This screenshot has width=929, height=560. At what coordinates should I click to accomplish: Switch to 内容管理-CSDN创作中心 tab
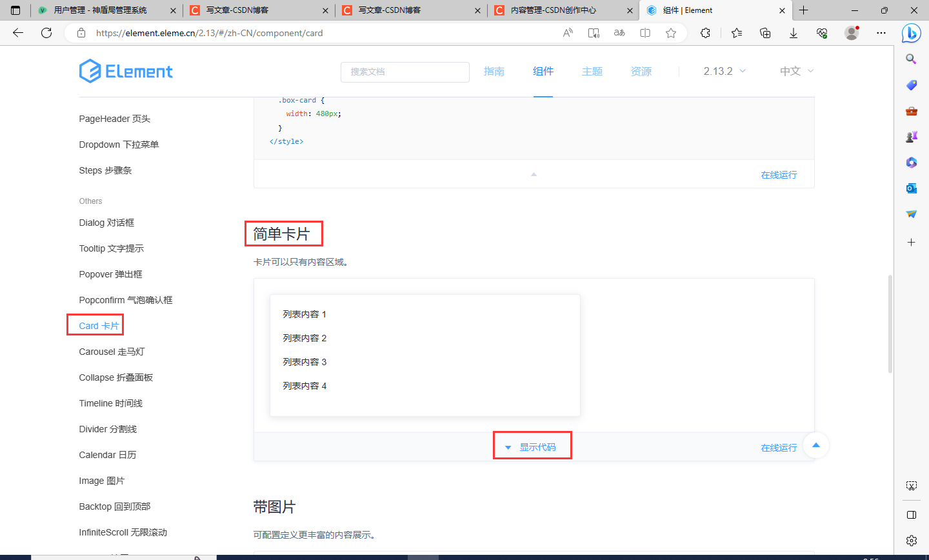[x=563, y=10]
